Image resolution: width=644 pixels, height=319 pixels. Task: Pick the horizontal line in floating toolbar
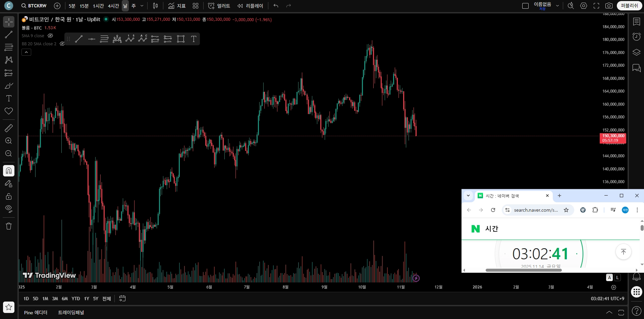click(92, 39)
